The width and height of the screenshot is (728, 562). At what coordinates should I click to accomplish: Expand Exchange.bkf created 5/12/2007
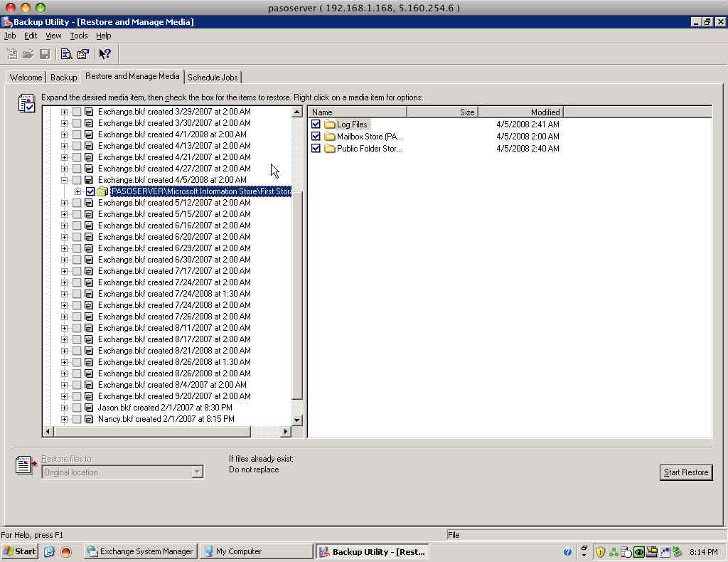[63, 202]
